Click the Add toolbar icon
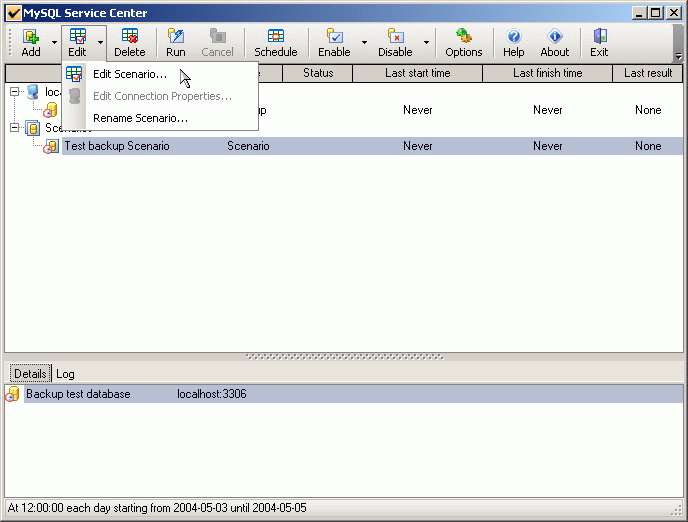This screenshot has height=522, width=688. click(31, 43)
